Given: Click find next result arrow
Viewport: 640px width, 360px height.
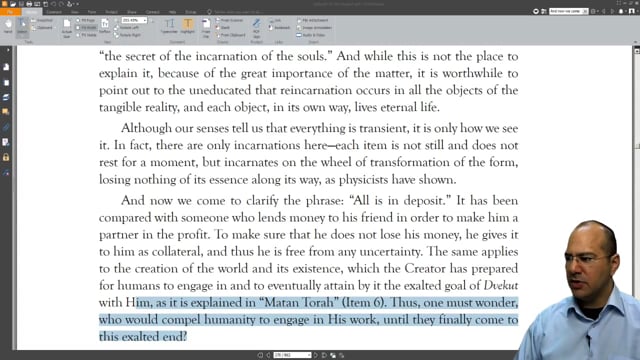Looking at the screenshot, I should [612, 11].
